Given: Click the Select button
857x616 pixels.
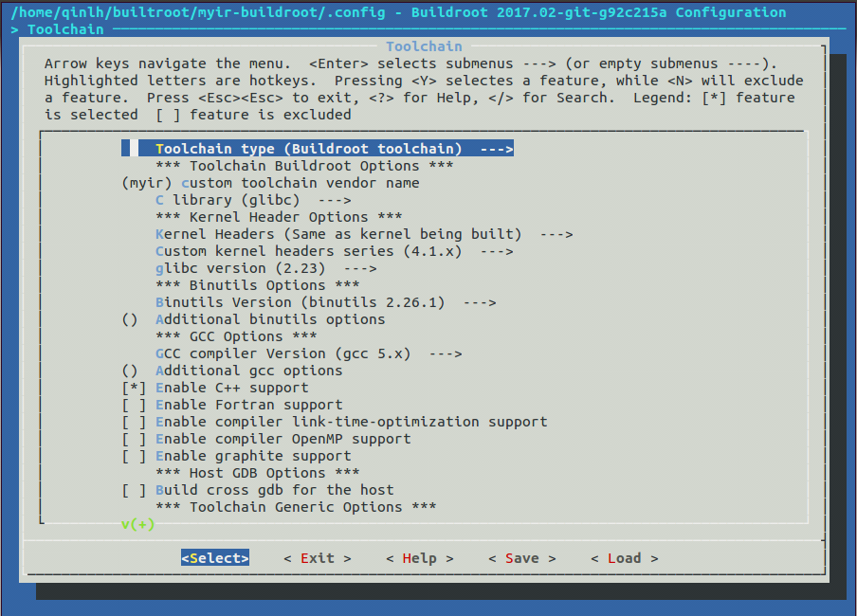Looking at the screenshot, I should click(214, 557).
